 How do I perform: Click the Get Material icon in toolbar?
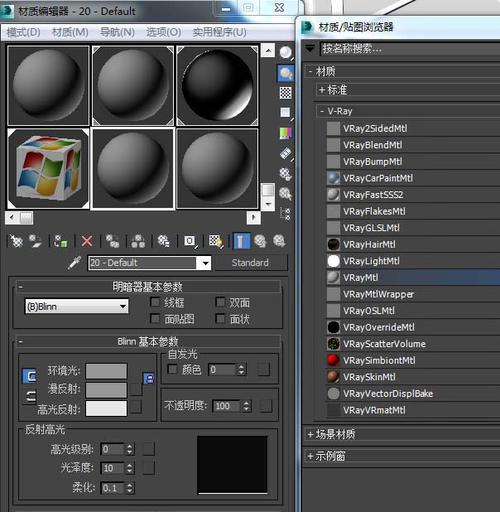click(x=16, y=241)
